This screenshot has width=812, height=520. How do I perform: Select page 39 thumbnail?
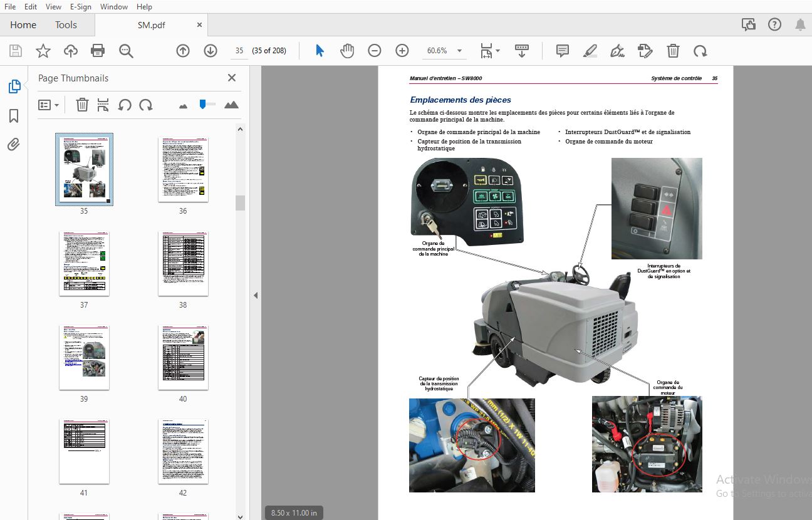coord(84,358)
